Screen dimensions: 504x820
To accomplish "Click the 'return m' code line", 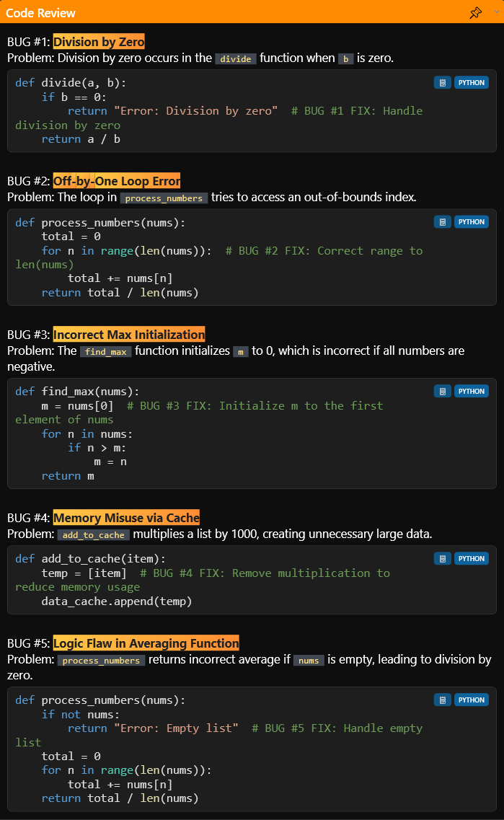I will [x=68, y=476].
